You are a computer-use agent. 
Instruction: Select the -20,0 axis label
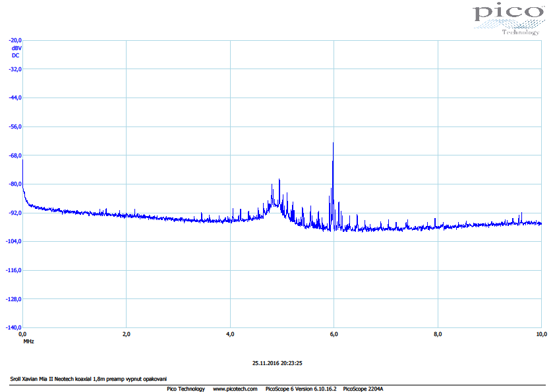point(15,40)
